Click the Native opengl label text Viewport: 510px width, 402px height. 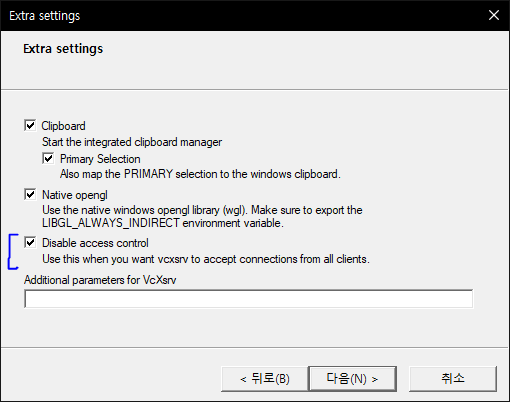tap(75, 195)
